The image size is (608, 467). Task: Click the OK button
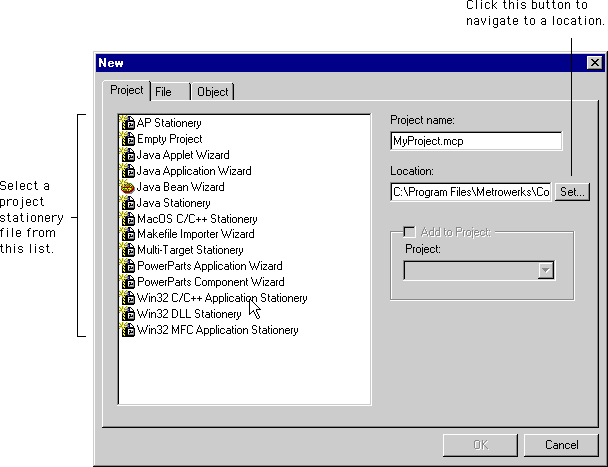pos(480,445)
